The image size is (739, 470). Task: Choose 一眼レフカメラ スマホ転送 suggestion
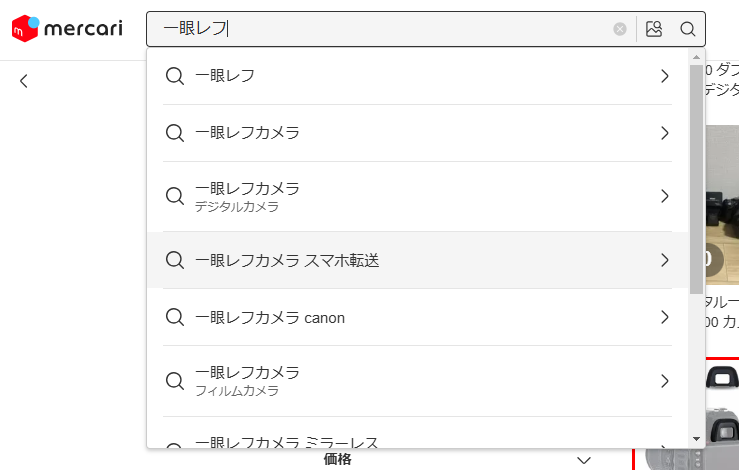pos(417,260)
